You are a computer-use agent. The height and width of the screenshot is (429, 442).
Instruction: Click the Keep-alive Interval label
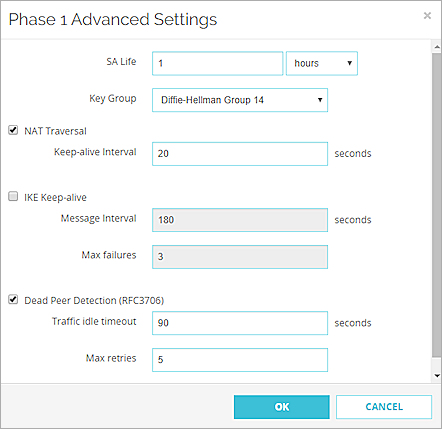(95, 152)
